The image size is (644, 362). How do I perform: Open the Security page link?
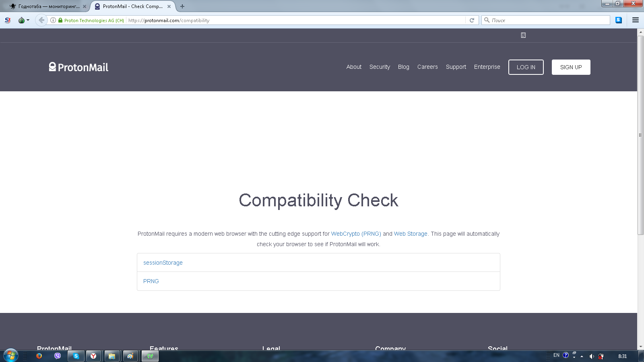tap(380, 67)
